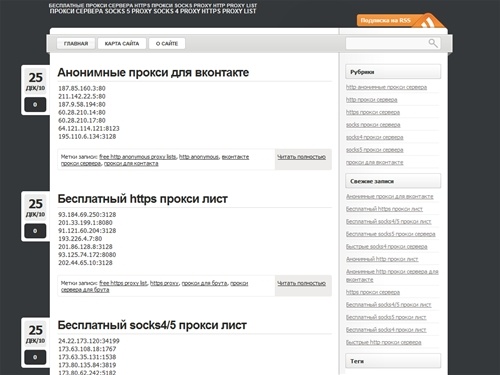Click proxy address 173.63.108.18:1767
The height and width of the screenshot is (375, 500).
point(87,349)
